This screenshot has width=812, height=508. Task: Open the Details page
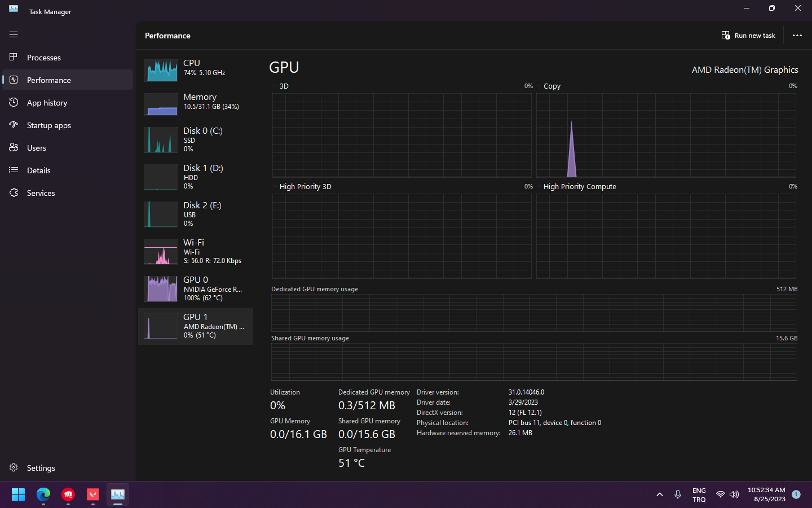[68, 170]
